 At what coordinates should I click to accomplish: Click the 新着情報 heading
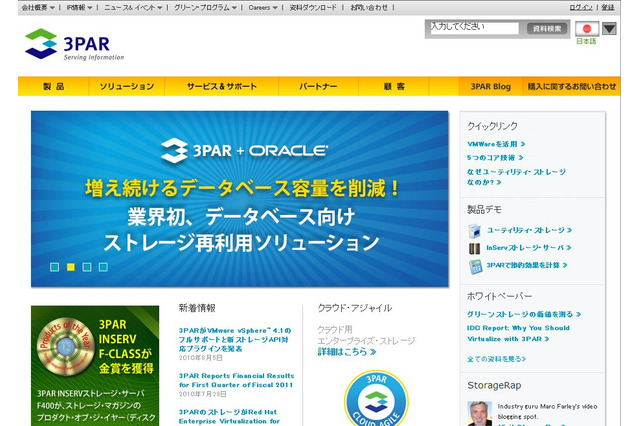197,308
